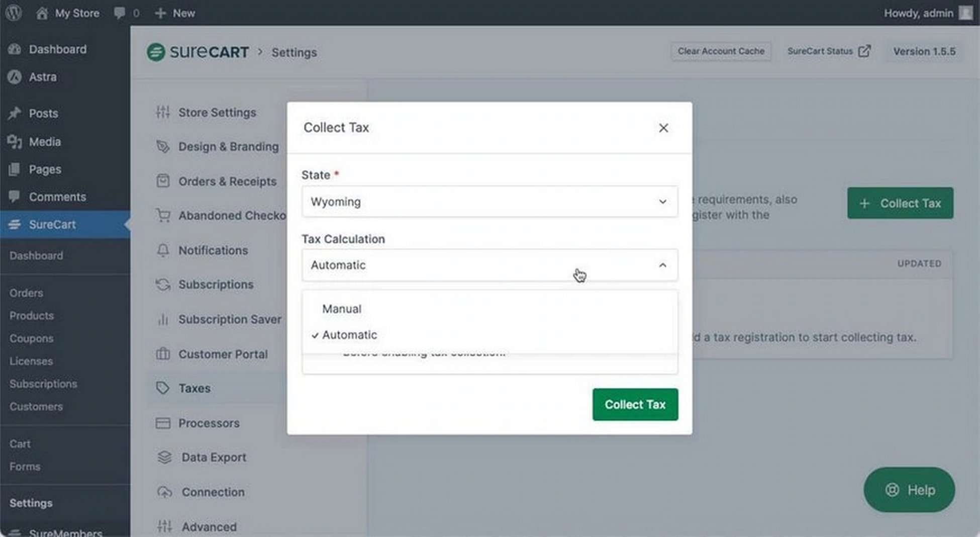The height and width of the screenshot is (537, 980).
Task: Click the My Store home icon
Action: click(42, 13)
